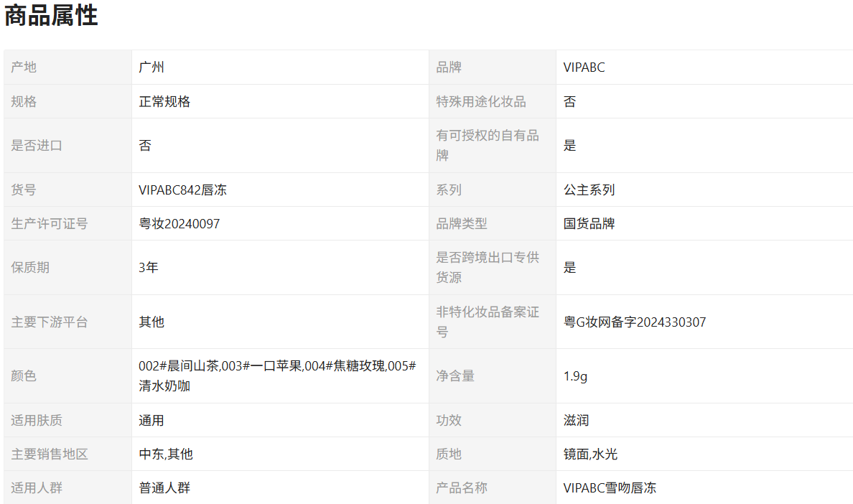853x504 pixels.
Task: Select the 产品名称 label
Action: 461,487
